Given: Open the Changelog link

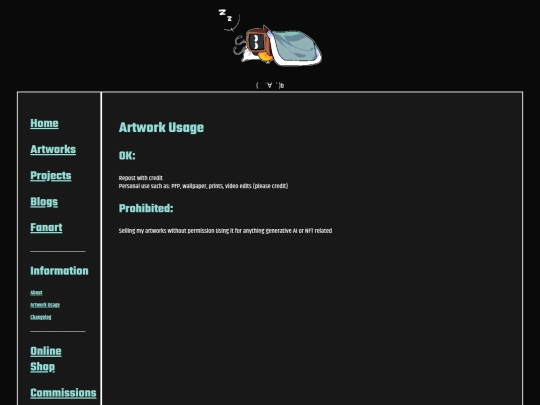Looking at the screenshot, I should coord(41,317).
